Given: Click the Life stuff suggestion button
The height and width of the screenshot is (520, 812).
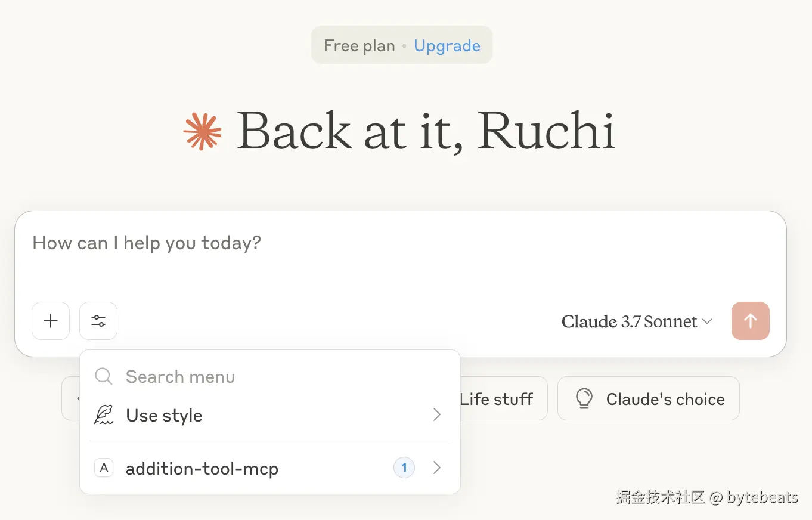Looking at the screenshot, I should (x=503, y=398).
